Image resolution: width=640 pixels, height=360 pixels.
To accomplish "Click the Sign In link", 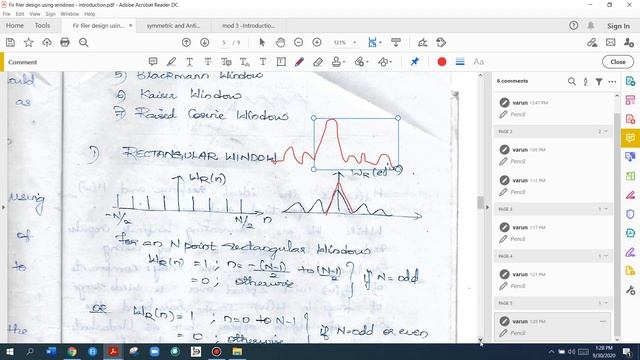I will [618, 26].
